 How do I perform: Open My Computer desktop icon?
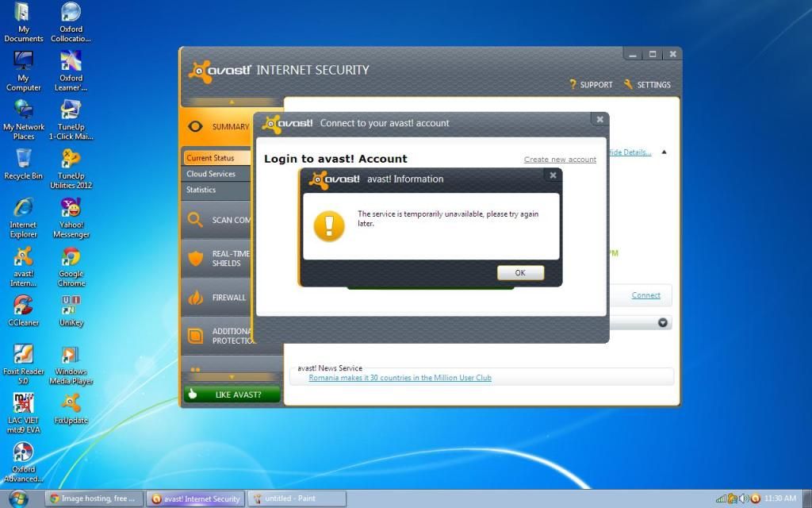[x=23, y=71]
